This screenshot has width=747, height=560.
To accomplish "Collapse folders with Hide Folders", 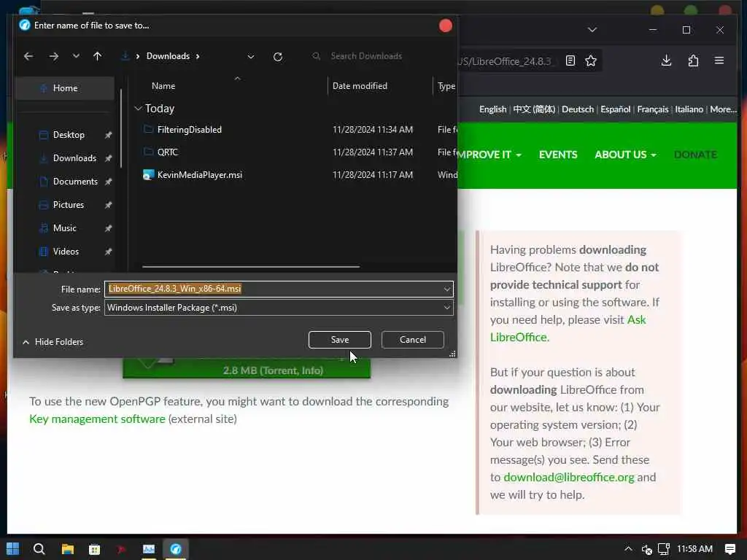I will pyautogui.click(x=53, y=342).
